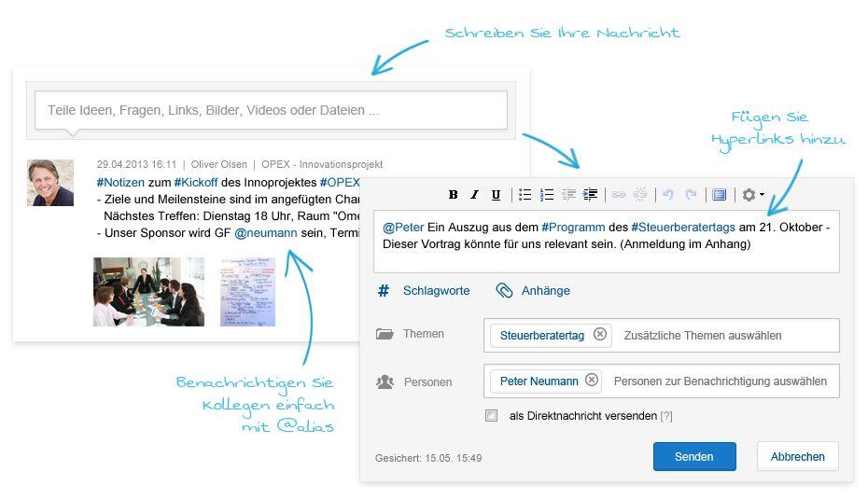The width and height of the screenshot is (868, 499).
Task: Open the Schlagworte section
Action: 435,291
